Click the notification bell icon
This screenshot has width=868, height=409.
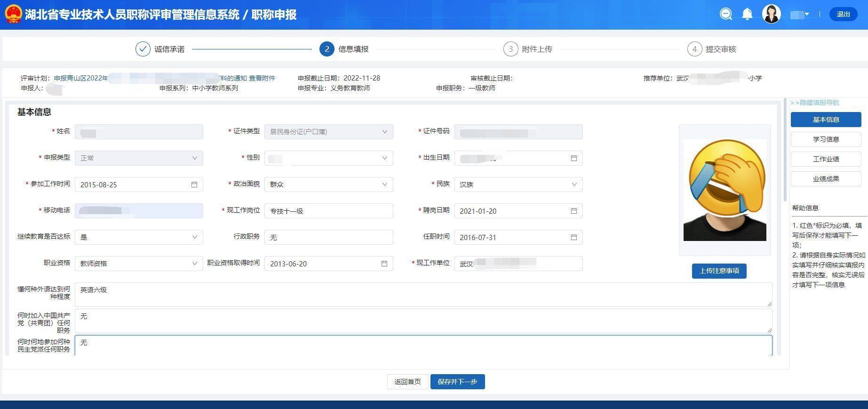(747, 14)
